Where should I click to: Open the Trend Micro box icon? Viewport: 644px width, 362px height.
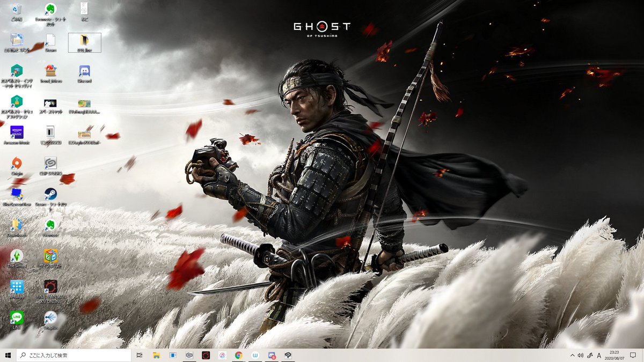(x=50, y=73)
